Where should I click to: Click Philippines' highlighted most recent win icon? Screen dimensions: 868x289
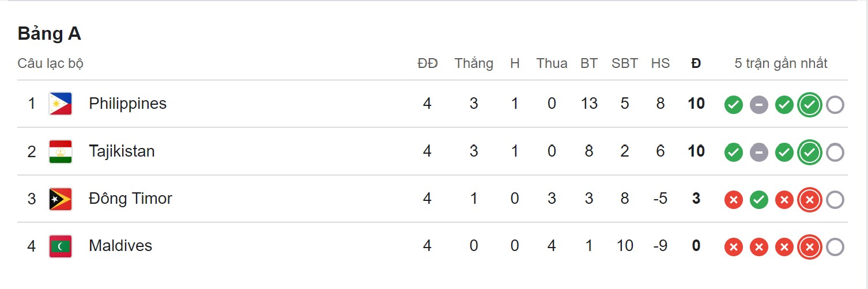809,105
